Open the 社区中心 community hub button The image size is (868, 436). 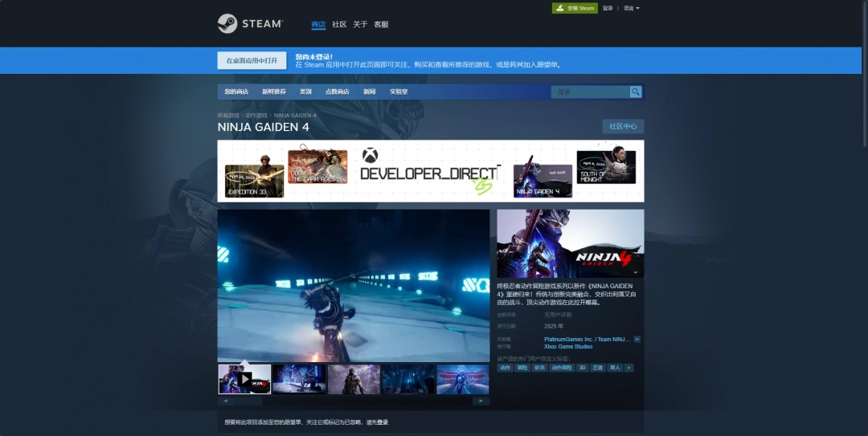pyautogui.click(x=623, y=126)
